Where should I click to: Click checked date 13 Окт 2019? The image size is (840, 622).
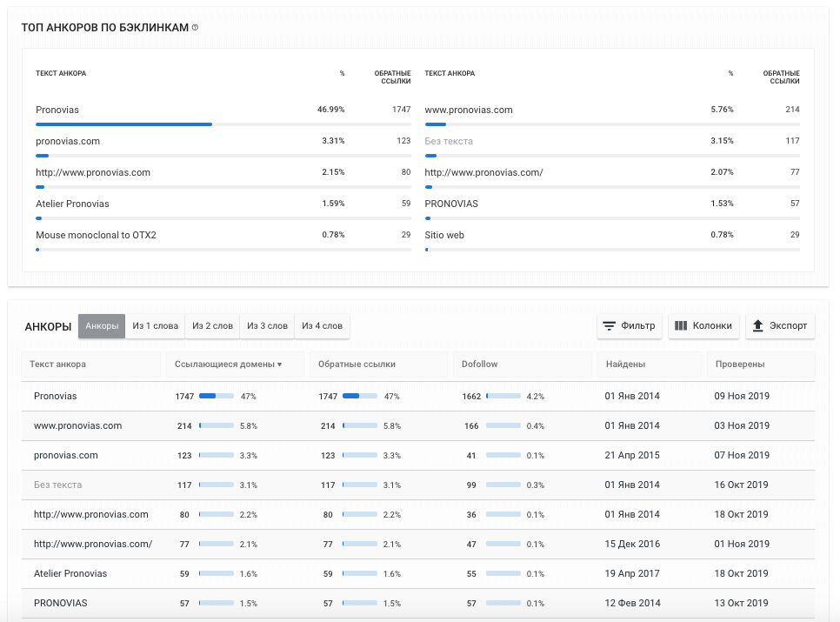[741, 603]
